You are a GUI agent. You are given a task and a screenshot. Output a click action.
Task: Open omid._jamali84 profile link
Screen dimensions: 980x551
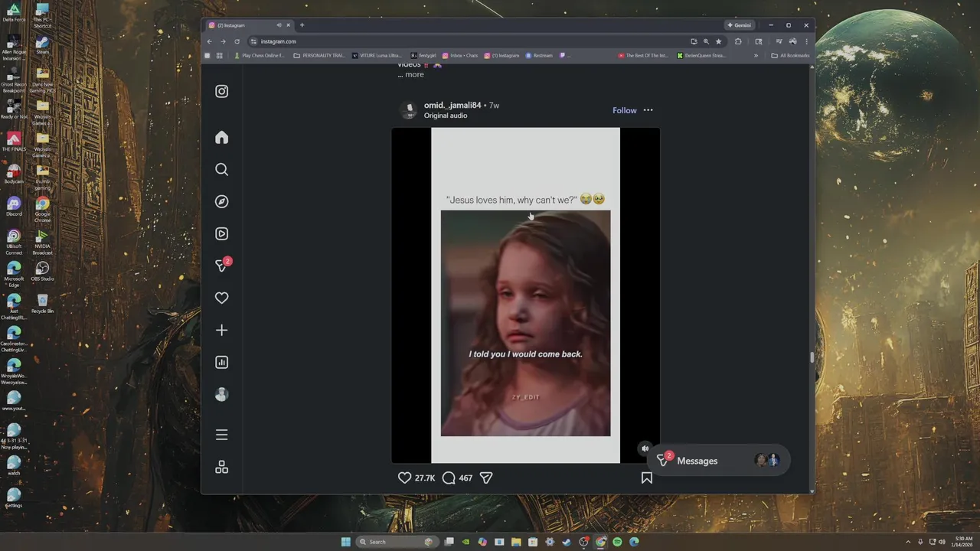[x=452, y=105]
